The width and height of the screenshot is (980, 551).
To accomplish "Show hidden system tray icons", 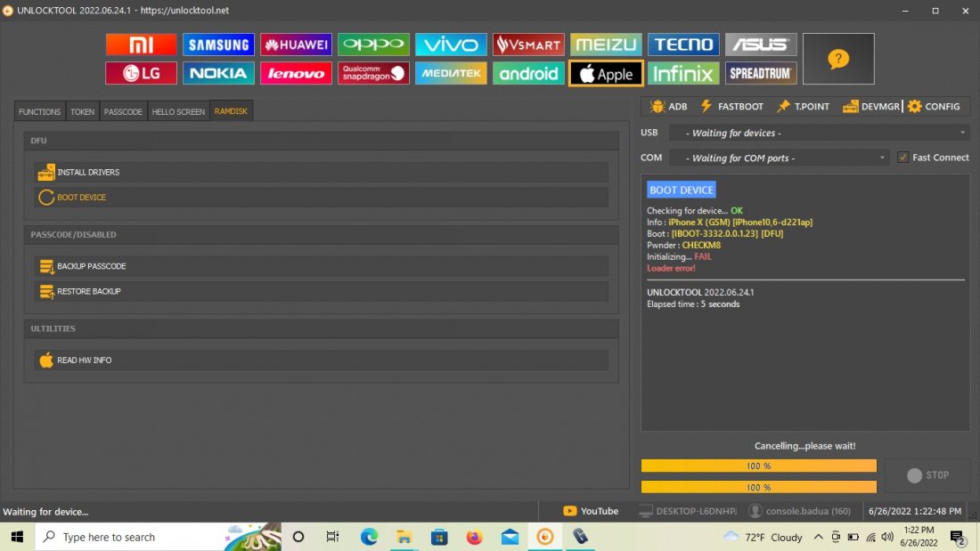I will tap(818, 538).
